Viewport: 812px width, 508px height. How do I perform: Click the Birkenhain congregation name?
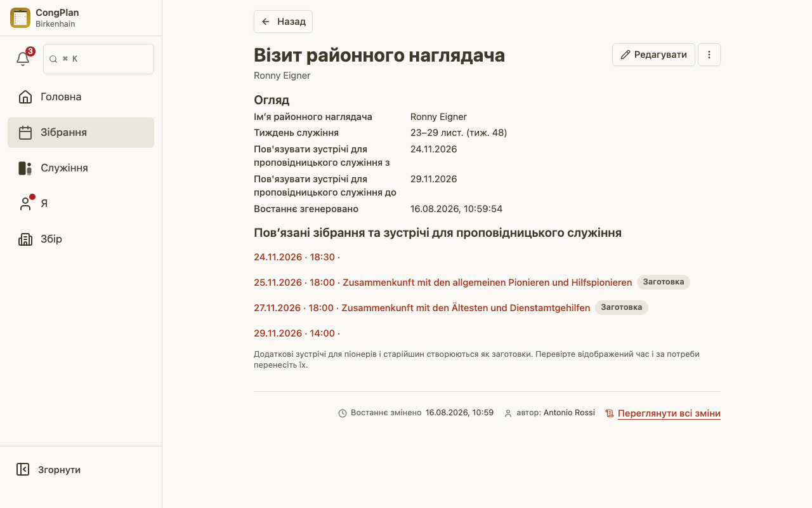point(55,24)
